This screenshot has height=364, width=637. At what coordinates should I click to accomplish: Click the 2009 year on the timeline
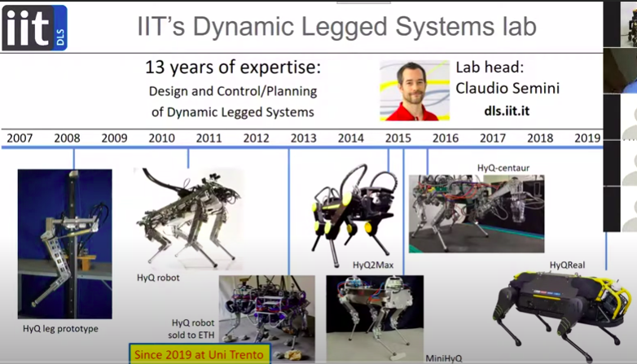[115, 138]
